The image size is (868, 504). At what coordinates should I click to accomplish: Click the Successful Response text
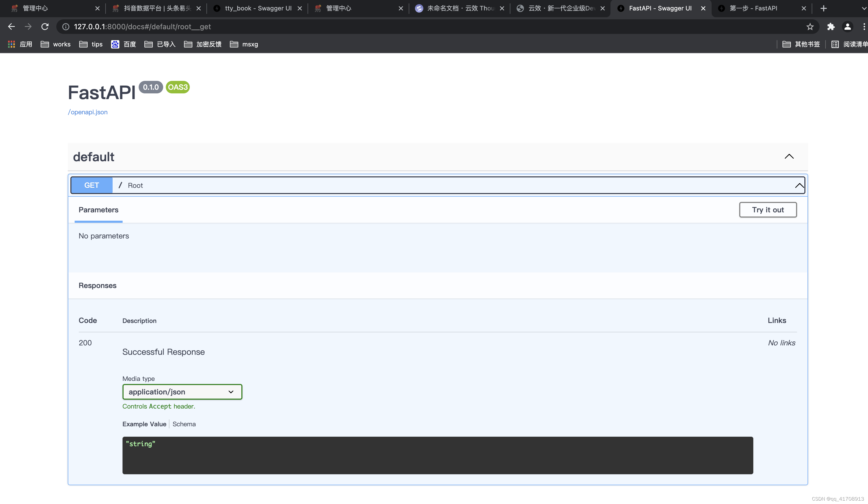pos(164,352)
